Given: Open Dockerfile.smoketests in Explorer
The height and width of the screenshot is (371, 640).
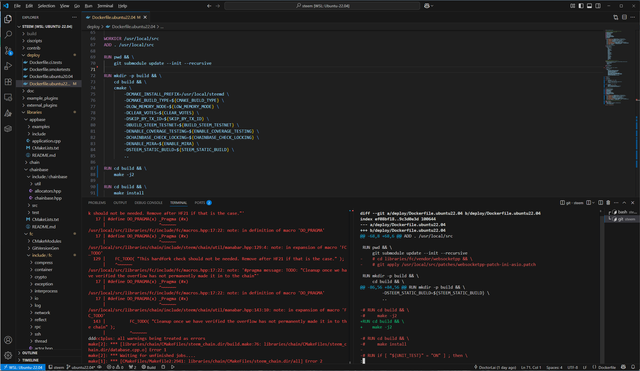Looking at the screenshot, I should (49, 69).
